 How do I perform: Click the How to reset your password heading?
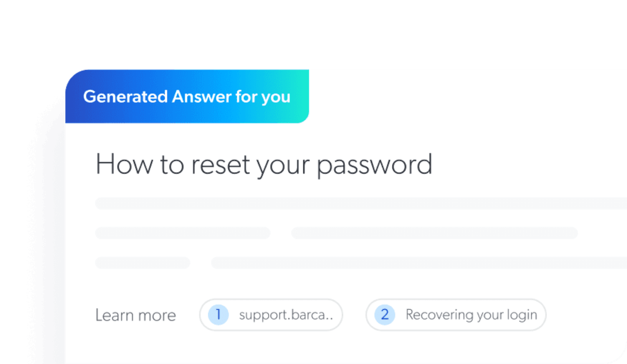click(x=263, y=165)
